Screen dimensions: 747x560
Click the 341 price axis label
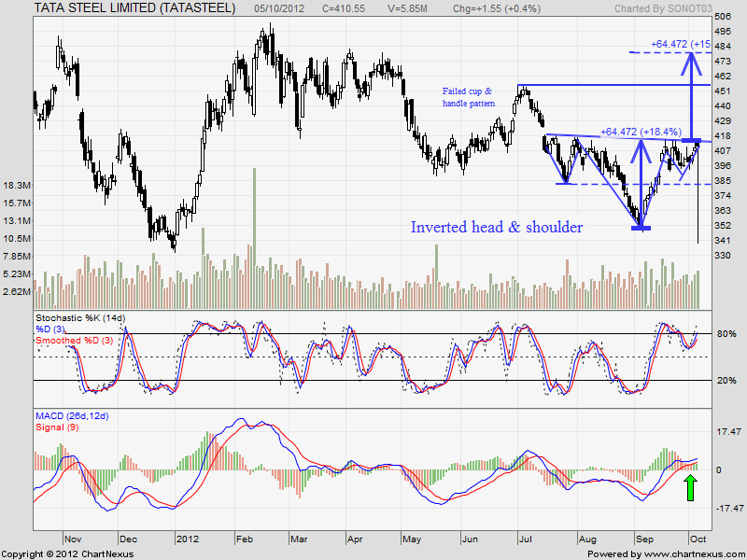click(x=723, y=241)
